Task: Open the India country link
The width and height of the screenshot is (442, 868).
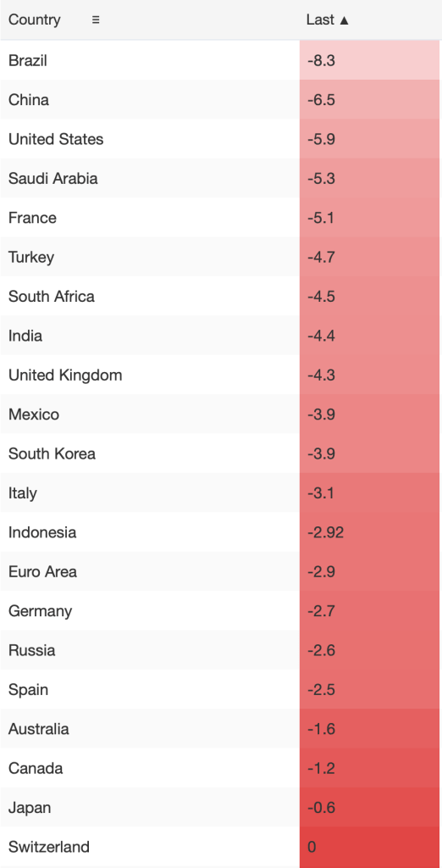Action: click(25, 336)
